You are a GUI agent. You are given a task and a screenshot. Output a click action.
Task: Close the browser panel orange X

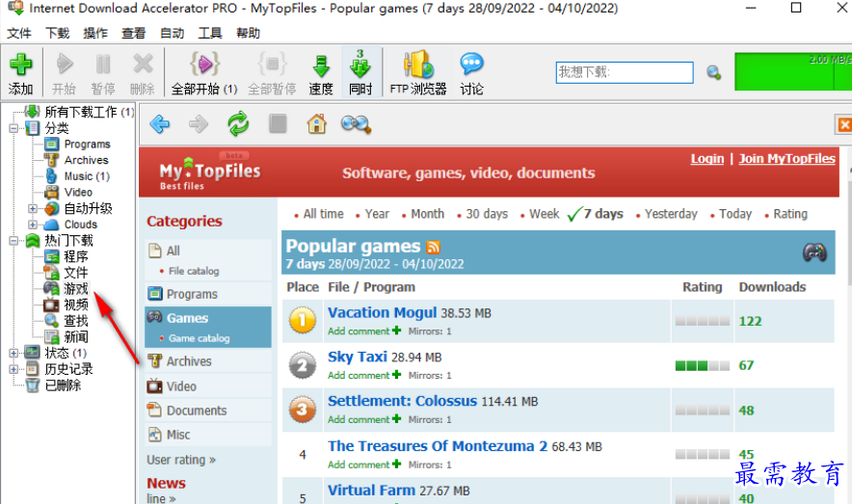[x=844, y=125]
